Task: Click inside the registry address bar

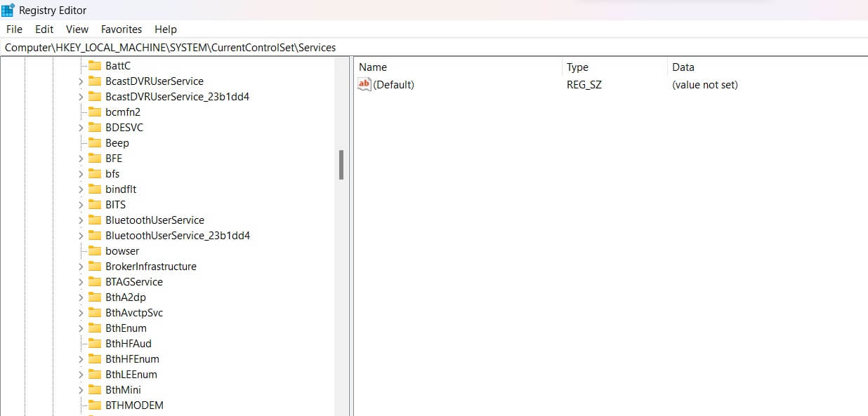Action: [x=211, y=47]
